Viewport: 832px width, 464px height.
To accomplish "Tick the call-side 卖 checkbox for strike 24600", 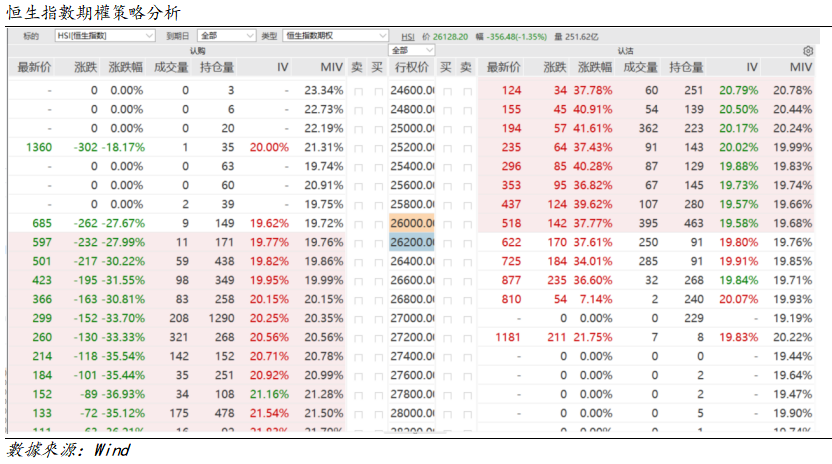I will pos(357,90).
